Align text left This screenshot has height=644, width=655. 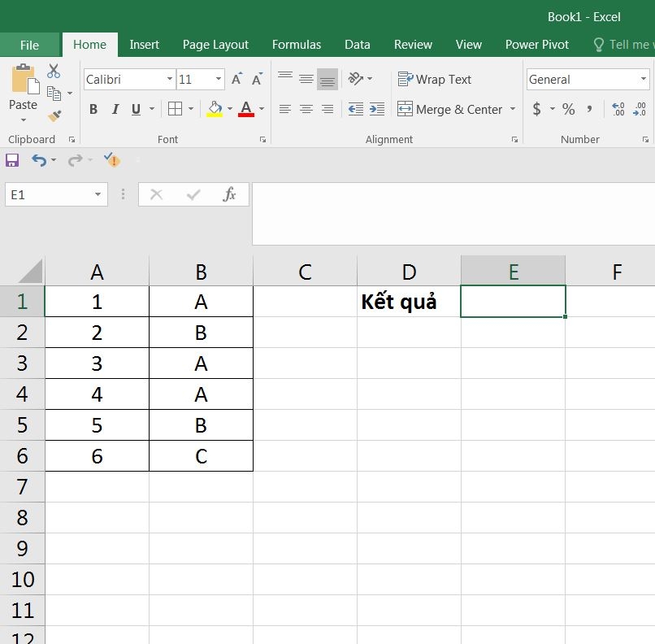pyautogui.click(x=285, y=109)
